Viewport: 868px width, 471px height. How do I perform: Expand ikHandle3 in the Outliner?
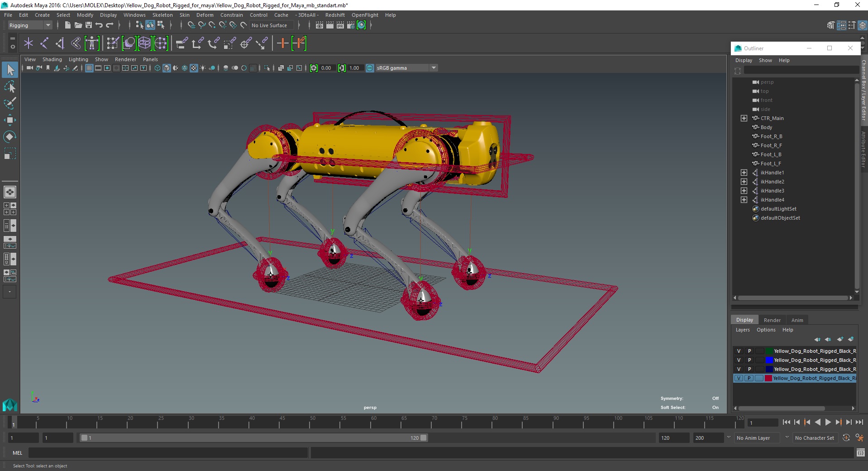click(744, 191)
